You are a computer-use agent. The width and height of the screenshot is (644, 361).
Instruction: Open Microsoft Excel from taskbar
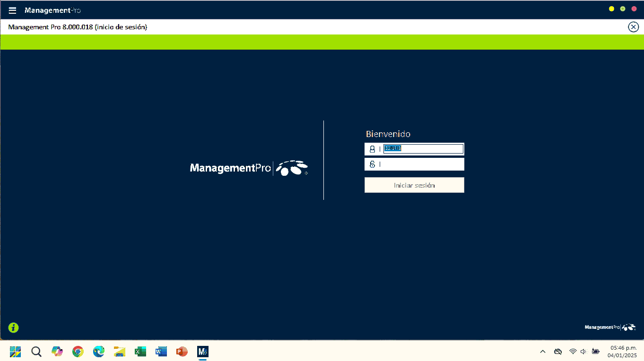140,352
